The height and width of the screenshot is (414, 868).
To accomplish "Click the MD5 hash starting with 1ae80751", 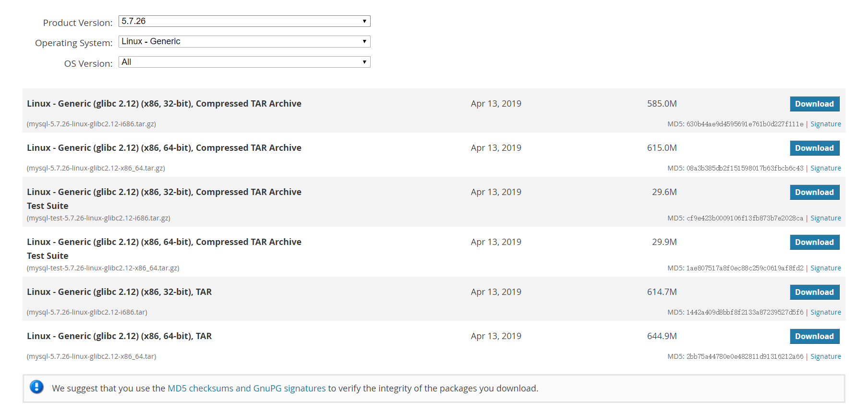I will coord(745,268).
